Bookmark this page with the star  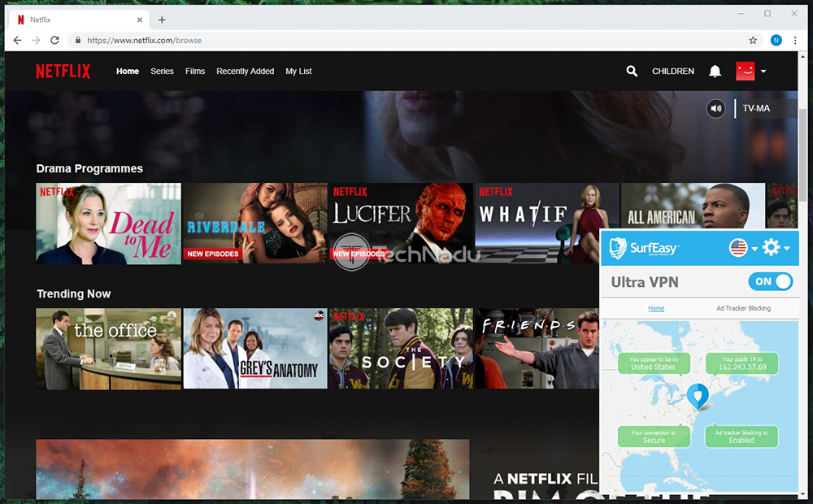click(x=753, y=41)
